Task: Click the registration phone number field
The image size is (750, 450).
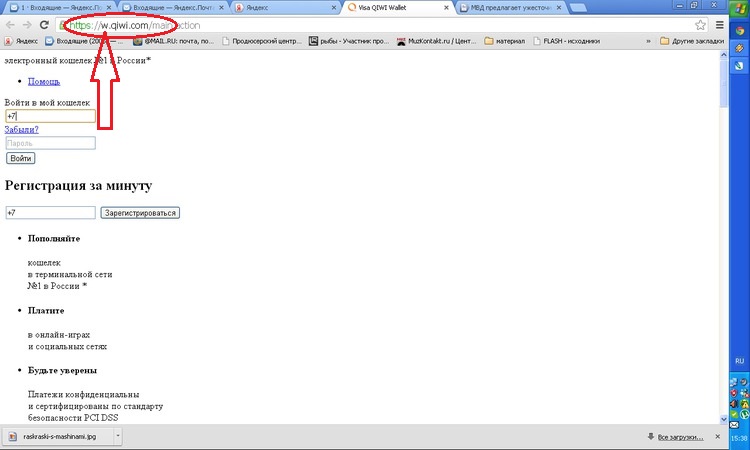Action: coord(50,212)
